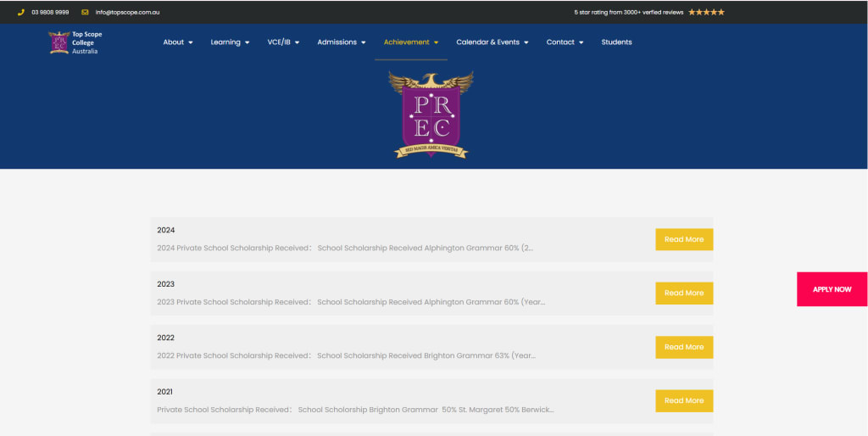
Task: Go to the Students page
Action: coord(617,42)
